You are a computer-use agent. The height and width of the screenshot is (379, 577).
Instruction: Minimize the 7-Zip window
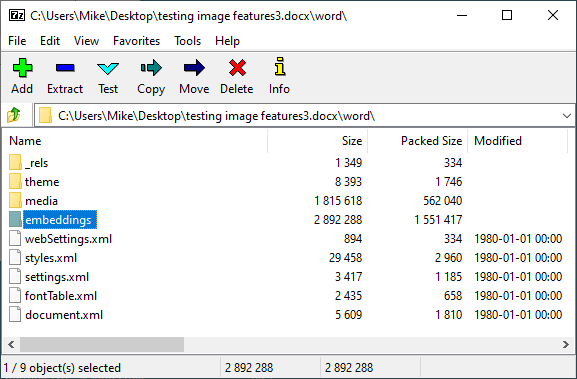[x=462, y=15]
